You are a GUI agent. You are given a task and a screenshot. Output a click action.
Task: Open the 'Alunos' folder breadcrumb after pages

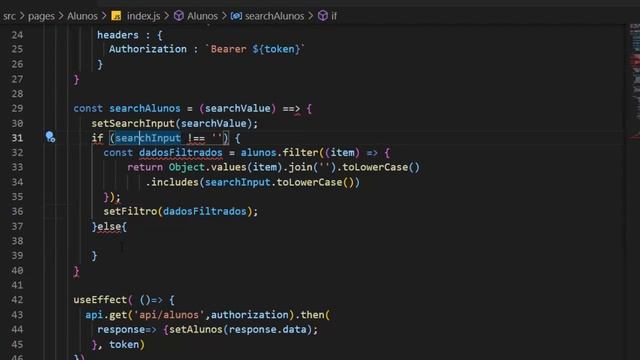[x=82, y=16]
